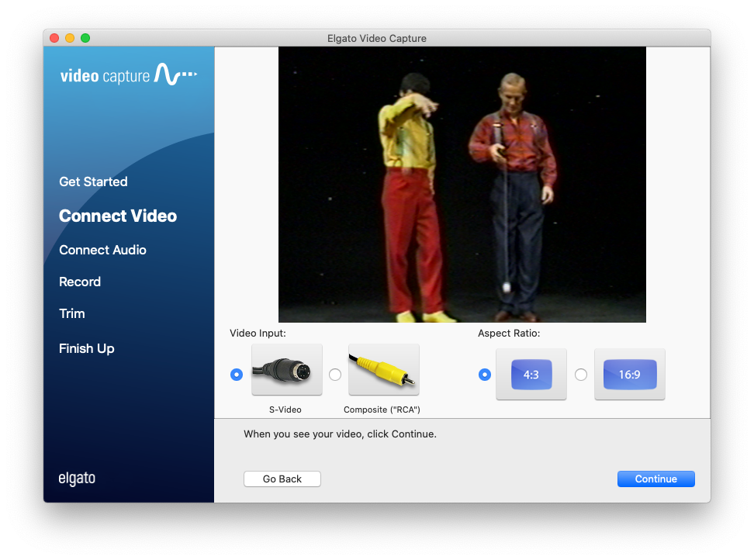This screenshot has height=560, width=754.
Task: Select the 4:3 radio button
Action: [485, 375]
